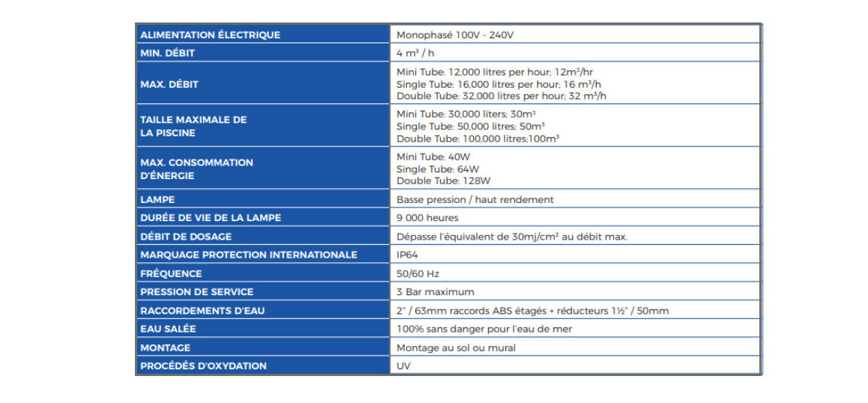
Task: Click the MAX. CONSOMMATION D'ÉNERGIE label
Action: point(196,169)
